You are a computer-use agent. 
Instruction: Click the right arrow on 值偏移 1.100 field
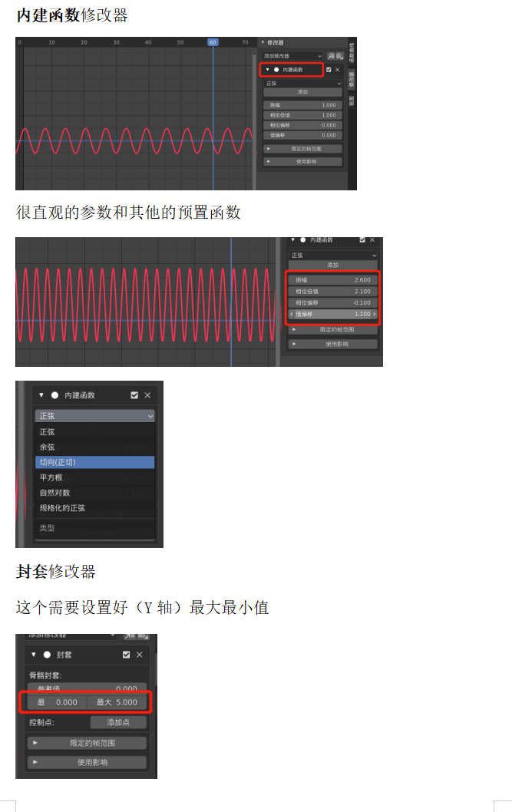pos(375,314)
